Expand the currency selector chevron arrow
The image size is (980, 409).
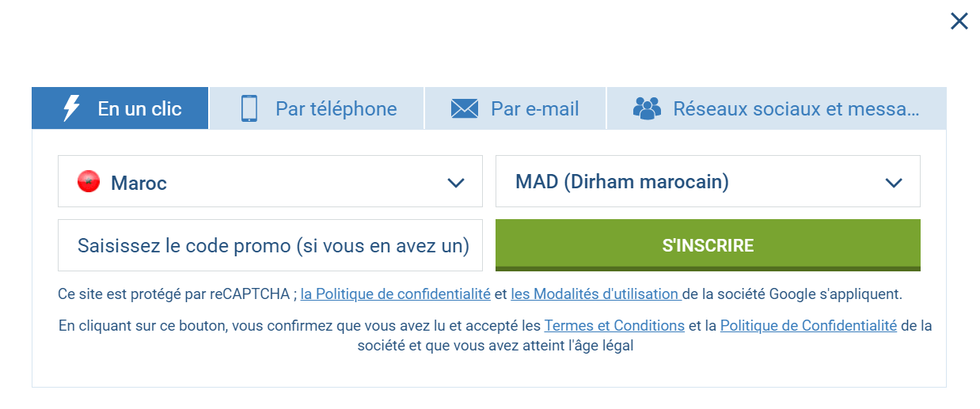(894, 183)
